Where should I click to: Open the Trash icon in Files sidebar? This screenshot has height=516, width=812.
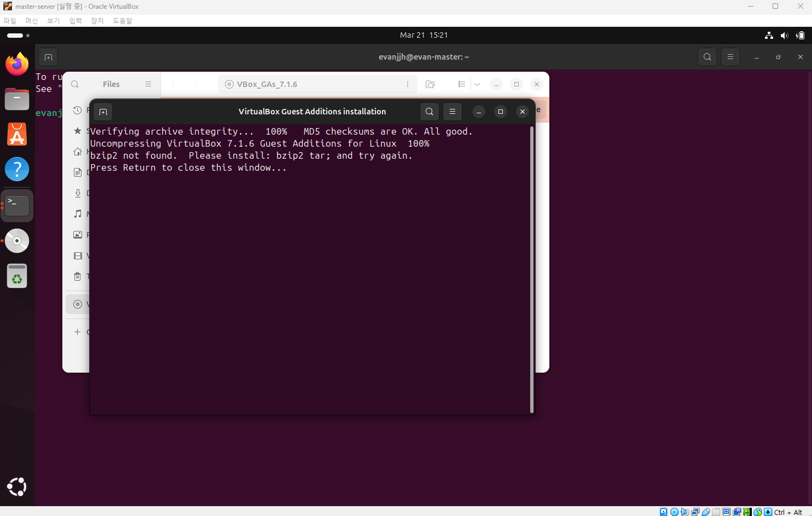pos(78,276)
